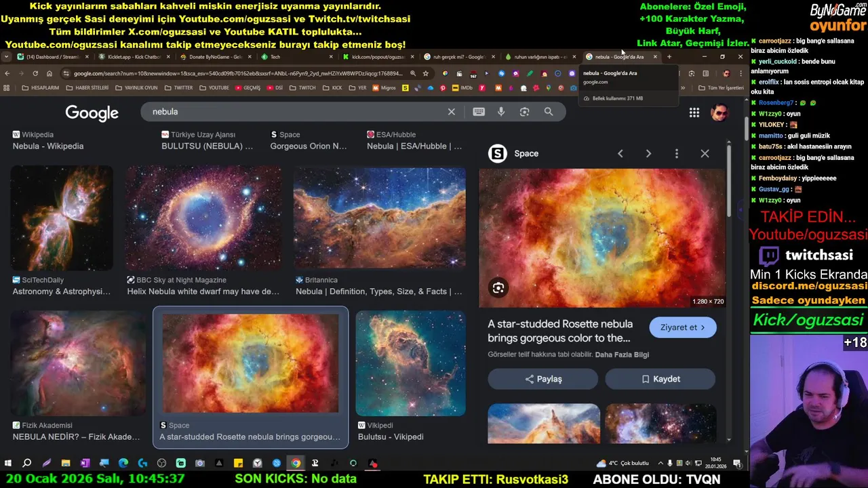Switch to kick.com/popout tab
This screenshot has height=488, width=868.
(x=377, y=57)
